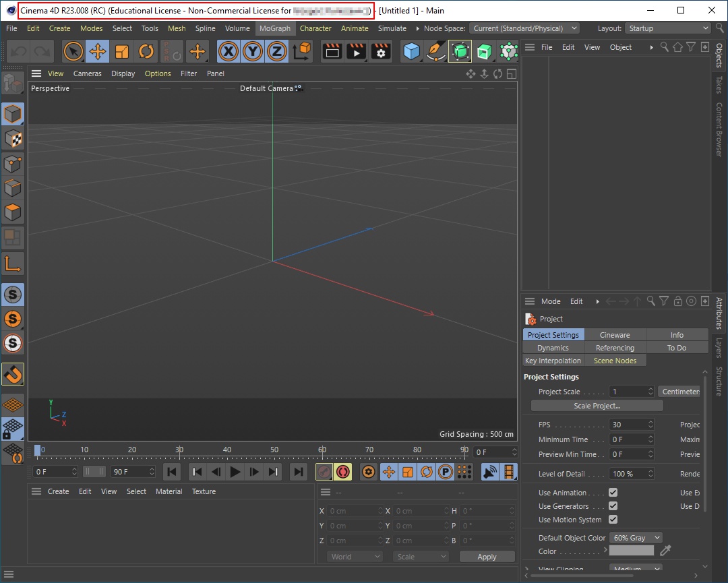Toggle sound playback speaker icon
Viewport: 728px width, 583px height.
click(490, 472)
